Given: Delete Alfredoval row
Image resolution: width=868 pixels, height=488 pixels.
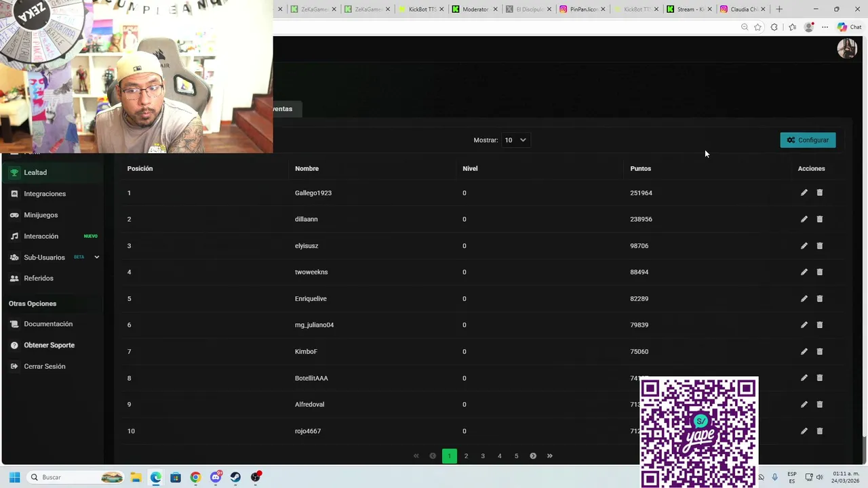Looking at the screenshot, I should point(819,404).
